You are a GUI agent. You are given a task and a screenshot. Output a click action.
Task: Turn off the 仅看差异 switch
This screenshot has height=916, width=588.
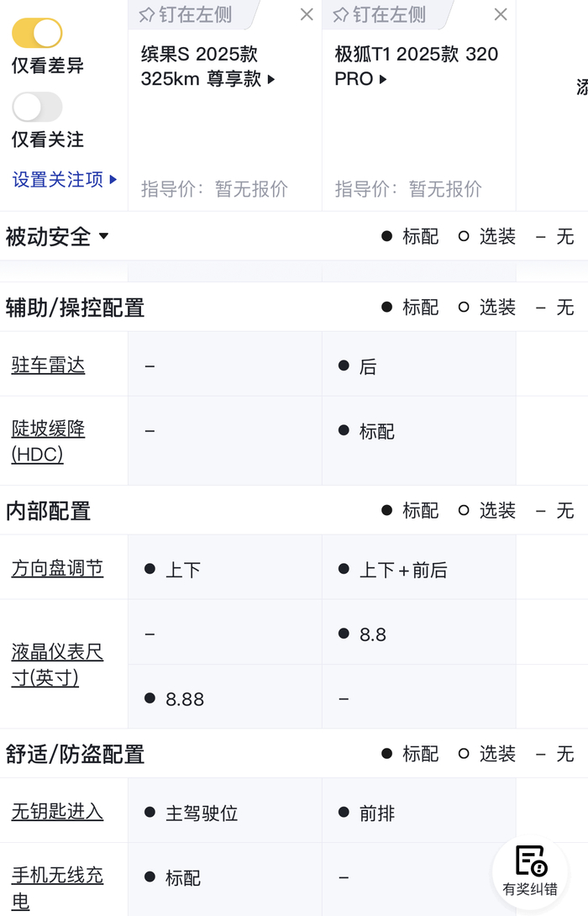coord(37,33)
